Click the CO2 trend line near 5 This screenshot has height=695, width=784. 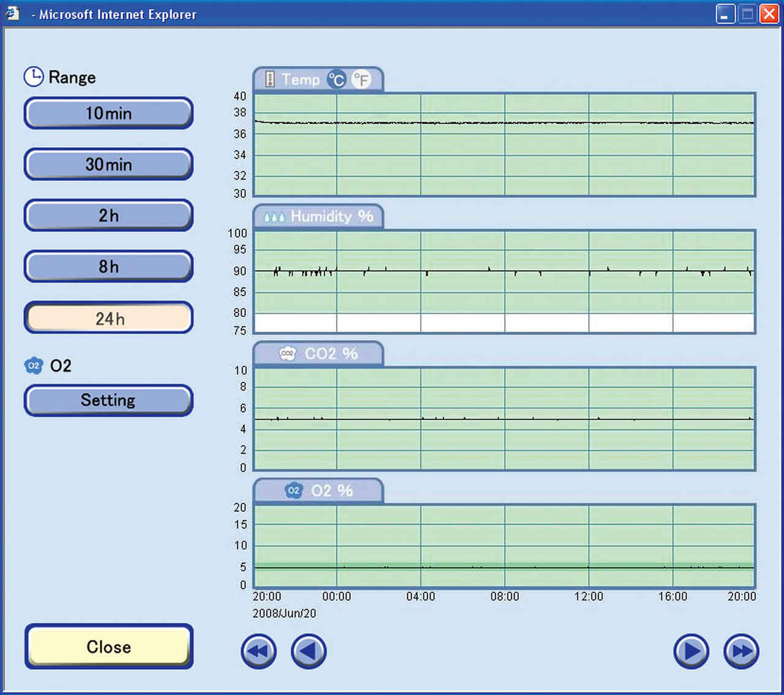point(504,419)
